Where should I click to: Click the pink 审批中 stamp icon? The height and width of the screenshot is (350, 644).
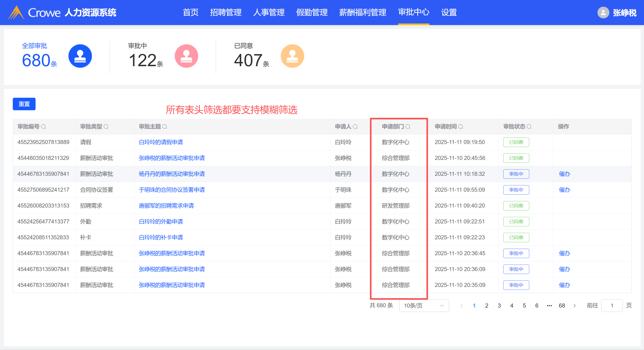coord(186,56)
